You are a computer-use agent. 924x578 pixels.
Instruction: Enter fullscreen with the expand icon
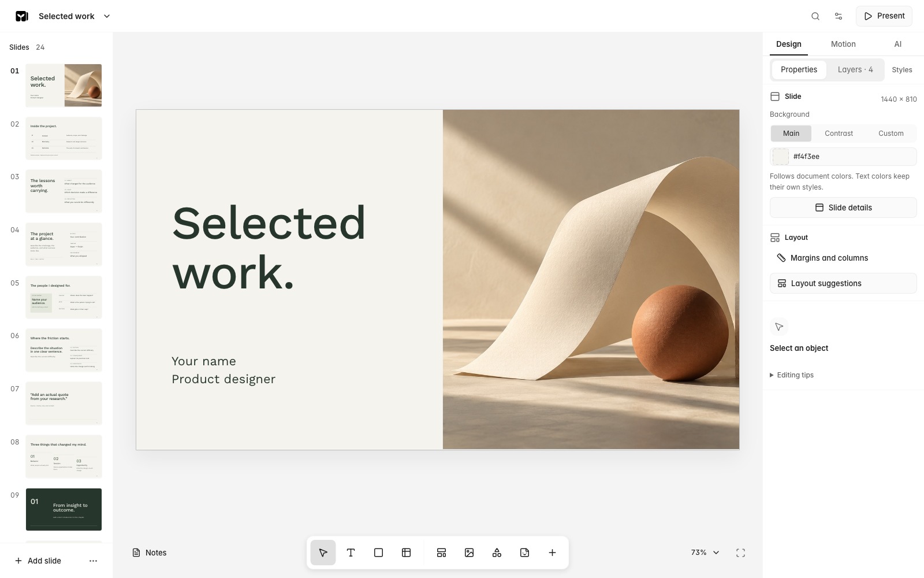740,553
